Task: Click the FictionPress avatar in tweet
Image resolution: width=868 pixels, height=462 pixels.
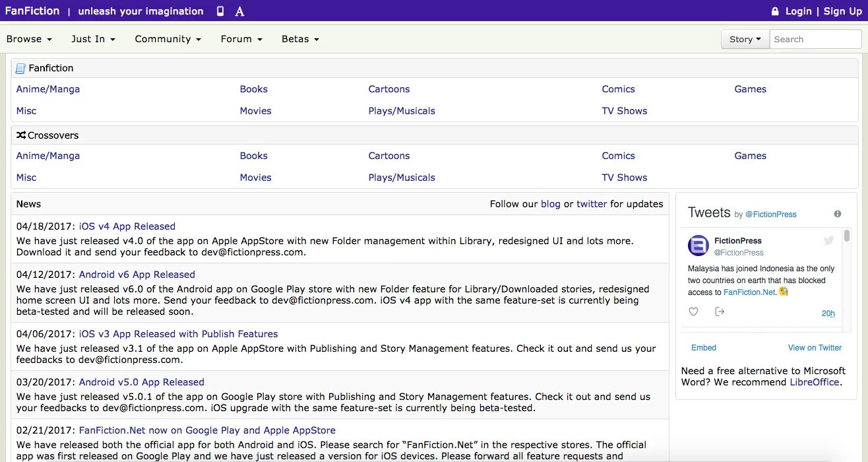Action: click(x=698, y=246)
